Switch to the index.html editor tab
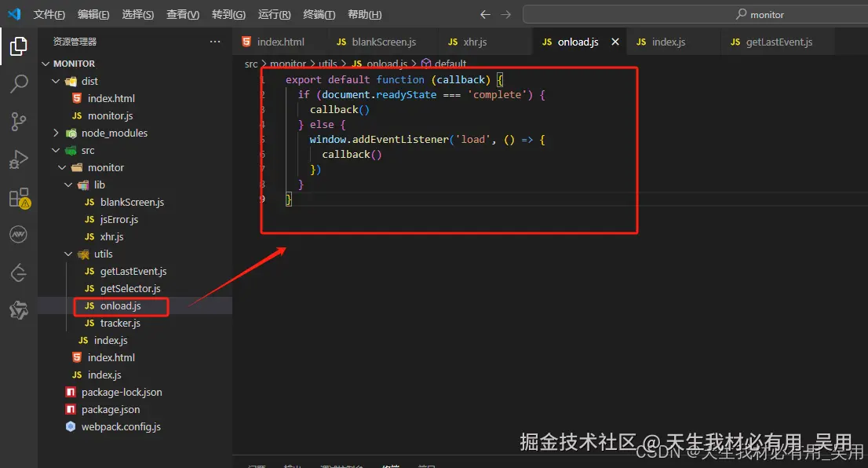Screen dimensions: 868x468 [x=279, y=42]
